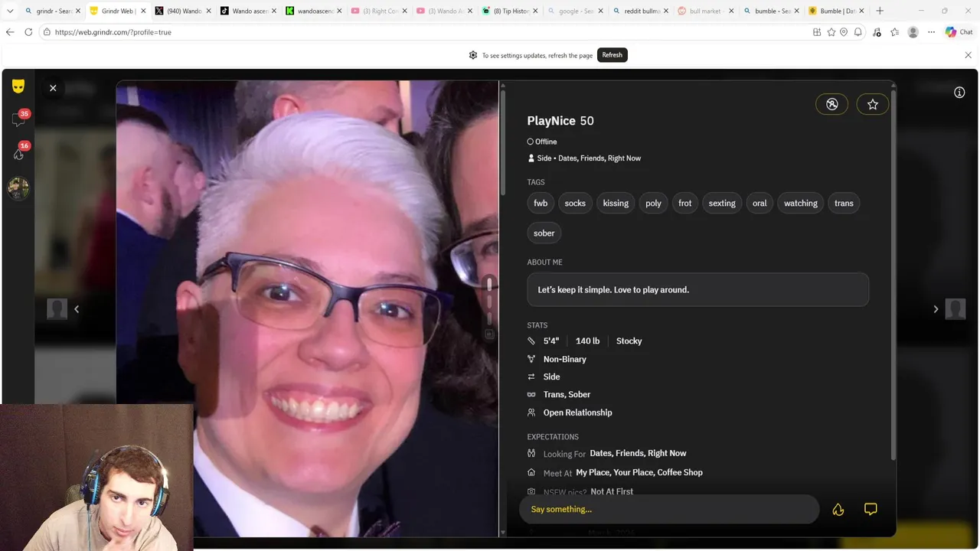Open my profile avatar in sidebar
Image resolution: width=980 pixels, height=551 pixels.
point(18,188)
